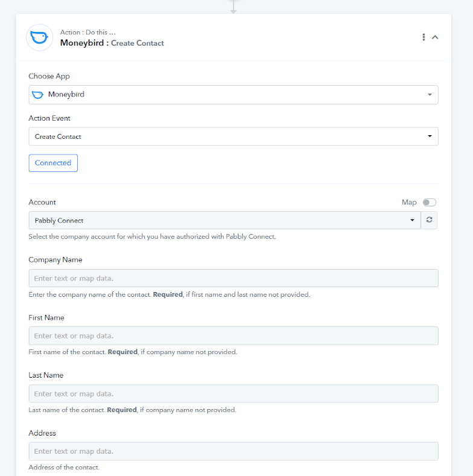Image resolution: width=473 pixels, height=476 pixels.
Task: Open the Account Pabbly Connect dropdown
Action: pos(224,220)
